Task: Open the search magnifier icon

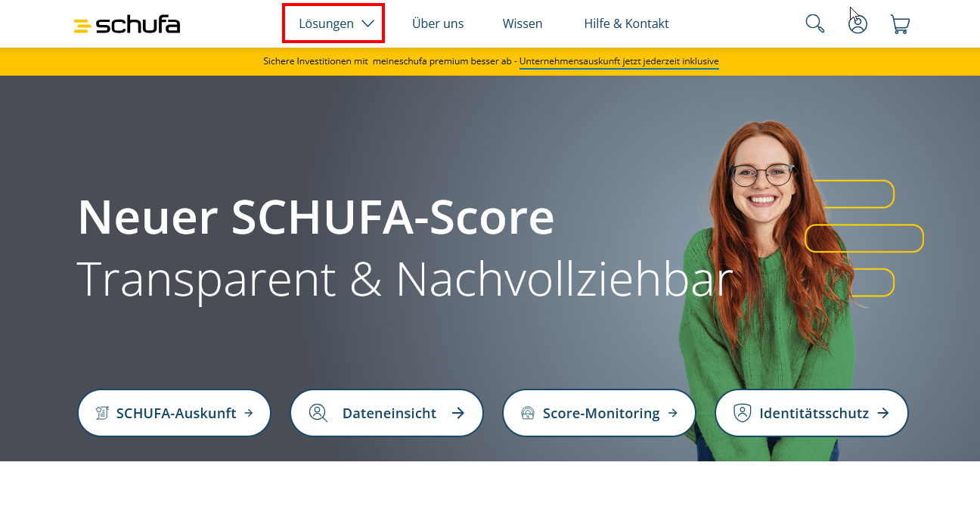Action: tap(814, 23)
